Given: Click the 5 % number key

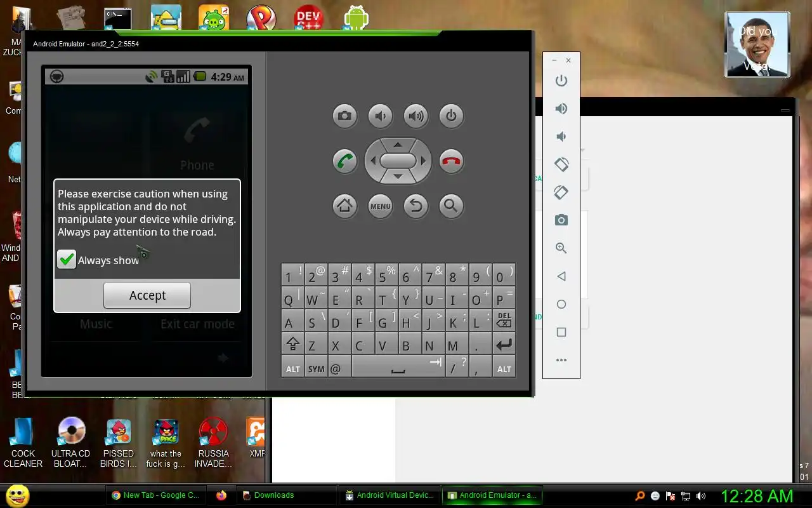Looking at the screenshot, I should (x=386, y=274).
